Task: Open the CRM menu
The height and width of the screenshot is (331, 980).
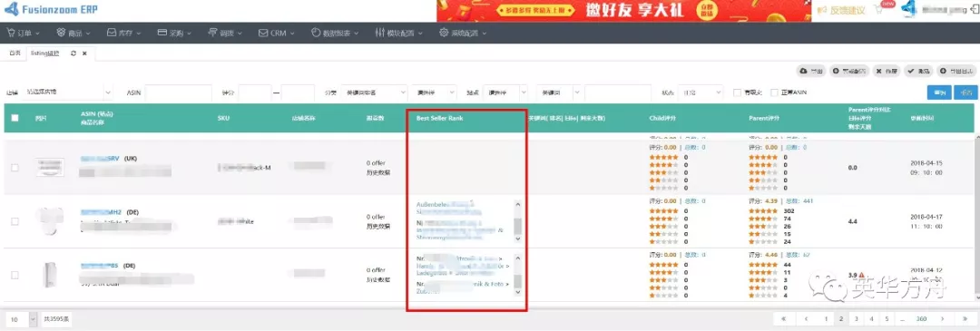Action: click(276, 33)
